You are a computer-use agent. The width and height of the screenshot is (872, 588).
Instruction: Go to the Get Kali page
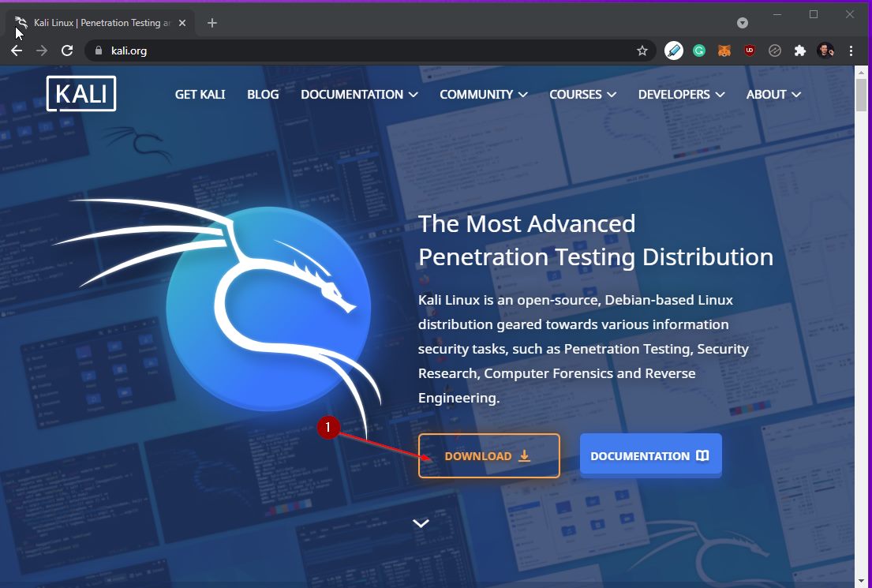click(200, 94)
